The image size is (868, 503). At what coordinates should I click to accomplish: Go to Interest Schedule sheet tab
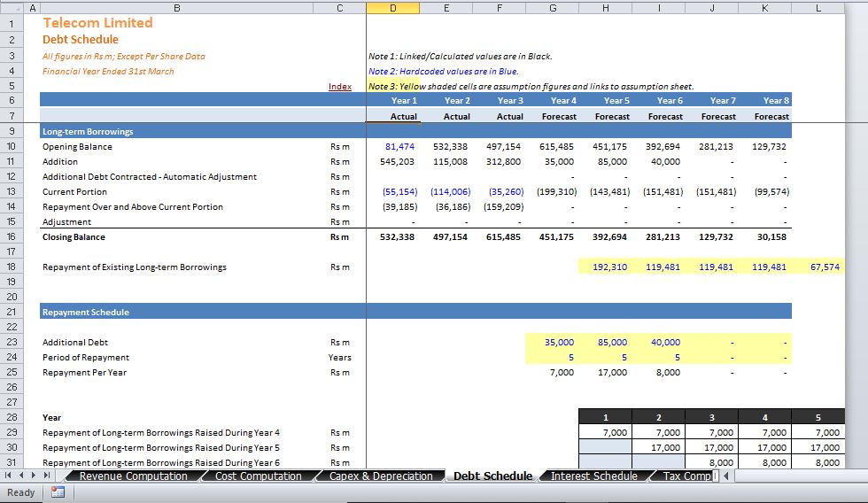pyautogui.click(x=594, y=476)
